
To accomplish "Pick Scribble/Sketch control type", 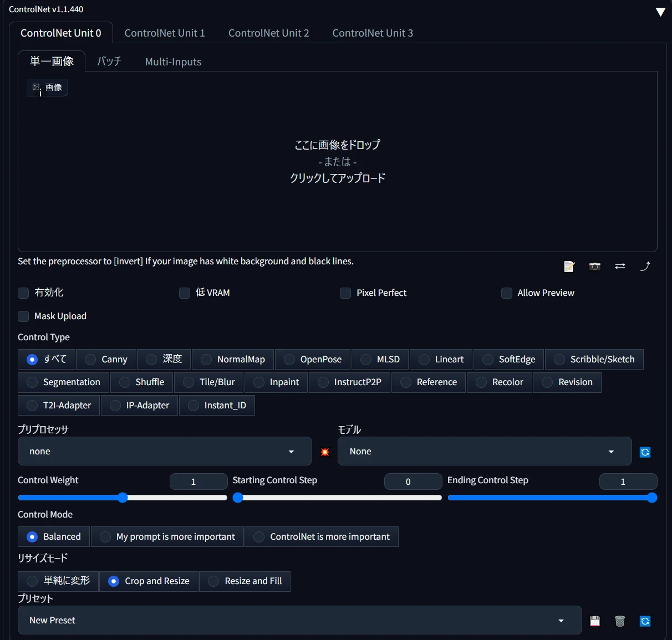I will click(594, 359).
